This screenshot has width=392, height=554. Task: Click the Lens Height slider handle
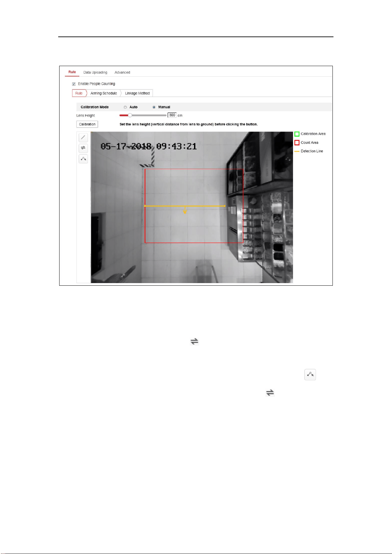click(x=130, y=115)
